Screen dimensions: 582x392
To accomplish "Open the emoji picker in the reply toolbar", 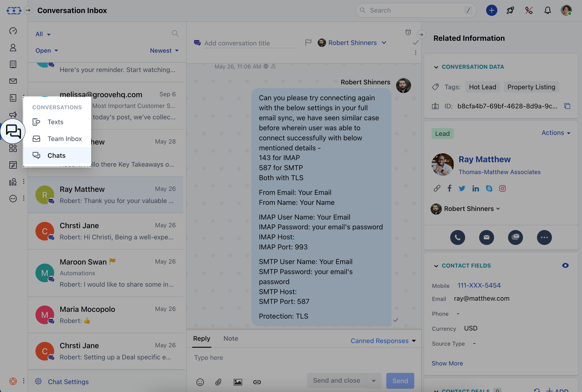I will coord(200,382).
